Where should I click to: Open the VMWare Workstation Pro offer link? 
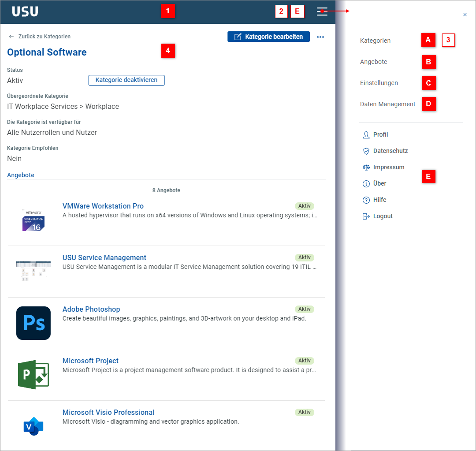click(x=103, y=206)
